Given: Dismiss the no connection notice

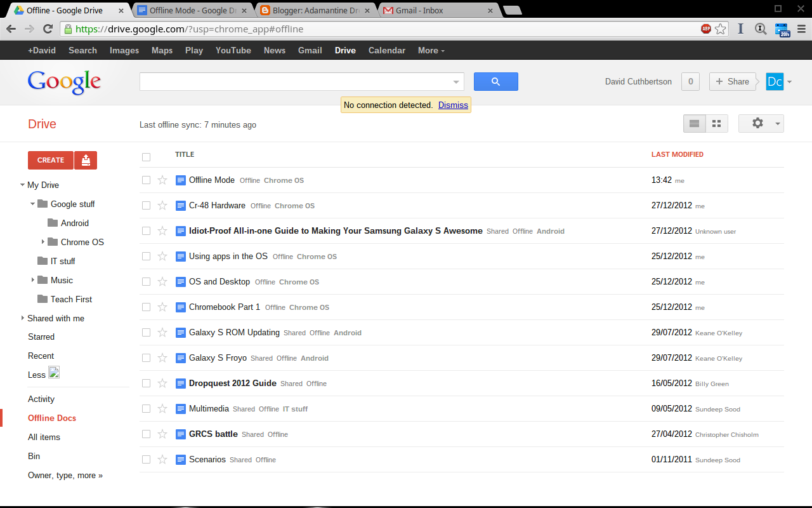Looking at the screenshot, I should coord(453,105).
